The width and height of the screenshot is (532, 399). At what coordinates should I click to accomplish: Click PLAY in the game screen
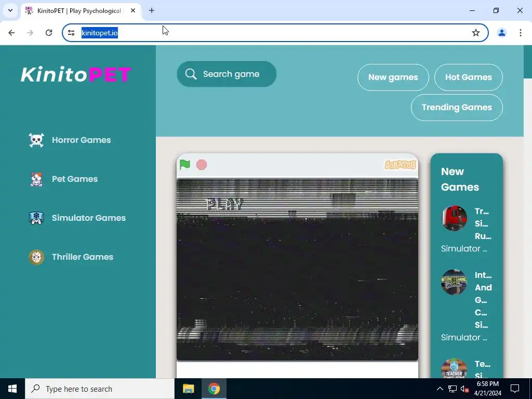tap(225, 204)
